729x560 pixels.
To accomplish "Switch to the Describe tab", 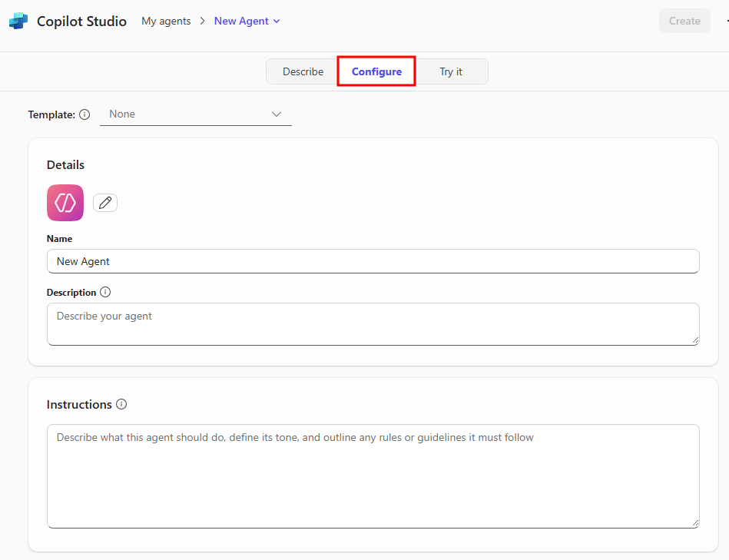I will (303, 71).
